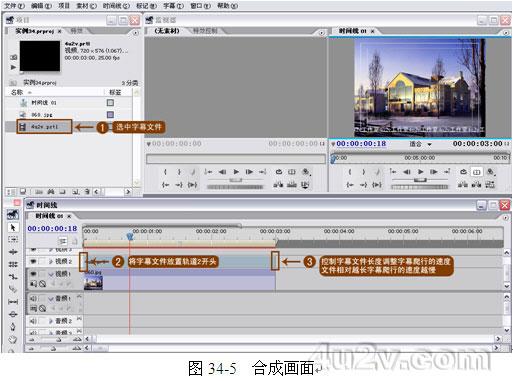Play the thumbnail preview in the project panel
This screenshot has height=381, width=513.
pyautogui.click(x=13, y=67)
